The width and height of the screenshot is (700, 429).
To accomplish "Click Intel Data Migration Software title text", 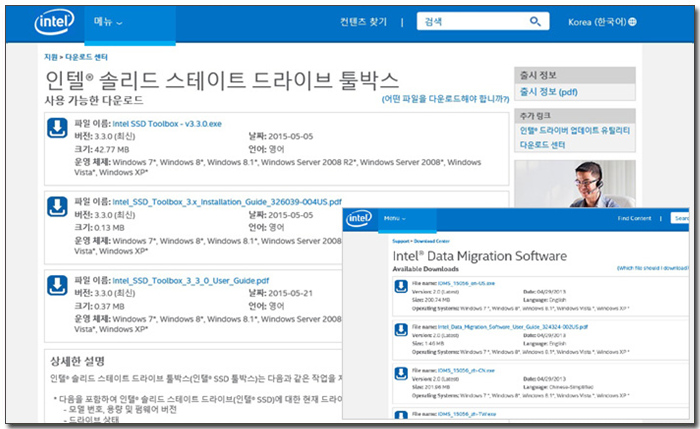I will pyautogui.click(x=479, y=256).
